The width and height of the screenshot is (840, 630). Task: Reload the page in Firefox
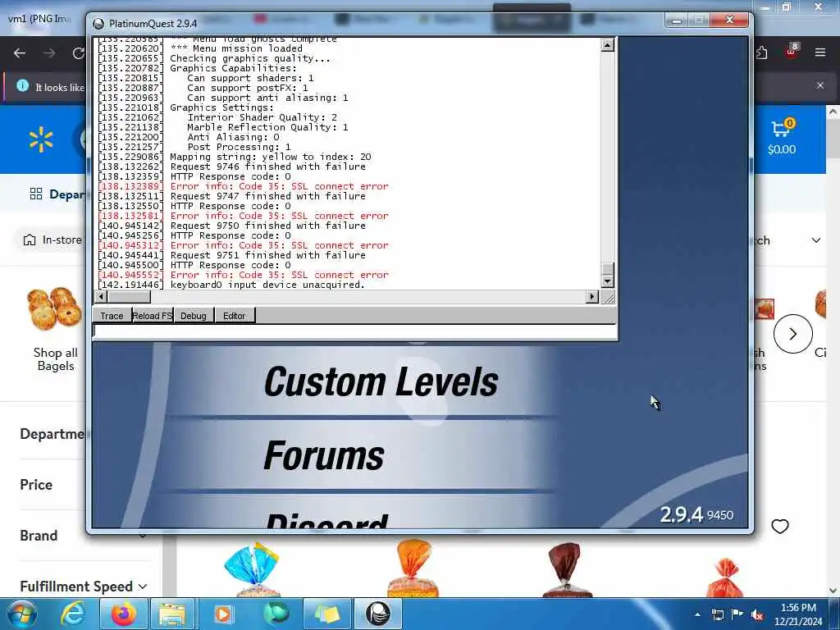[78, 53]
